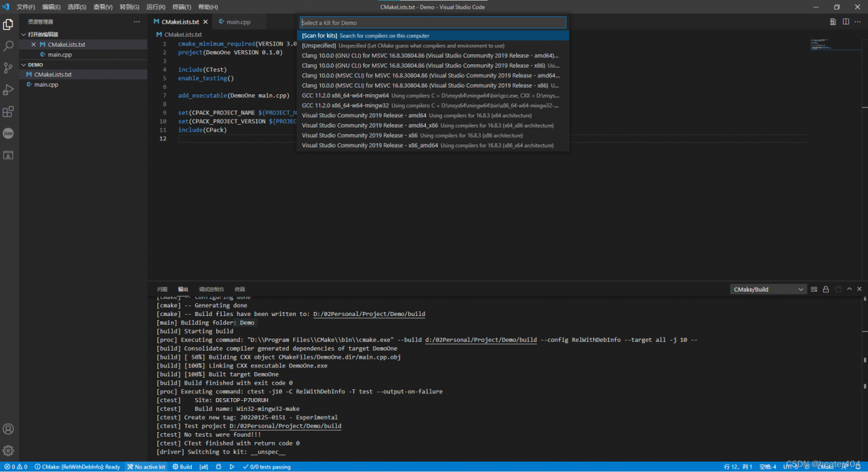This screenshot has width=868, height=472.
Task: Click the launch play icon in status bar
Action: click(x=232, y=467)
